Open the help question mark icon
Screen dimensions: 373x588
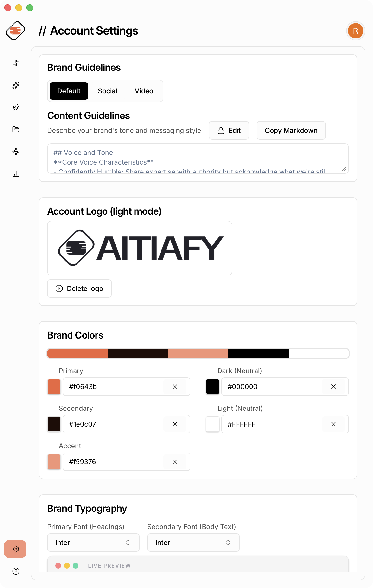pyautogui.click(x=16, y=571)
